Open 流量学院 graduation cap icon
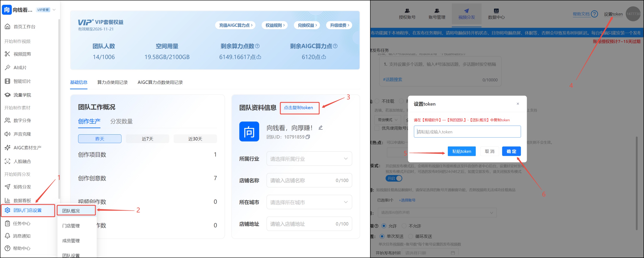This screenshot has height=258, width=644. (x=8, y=95)
